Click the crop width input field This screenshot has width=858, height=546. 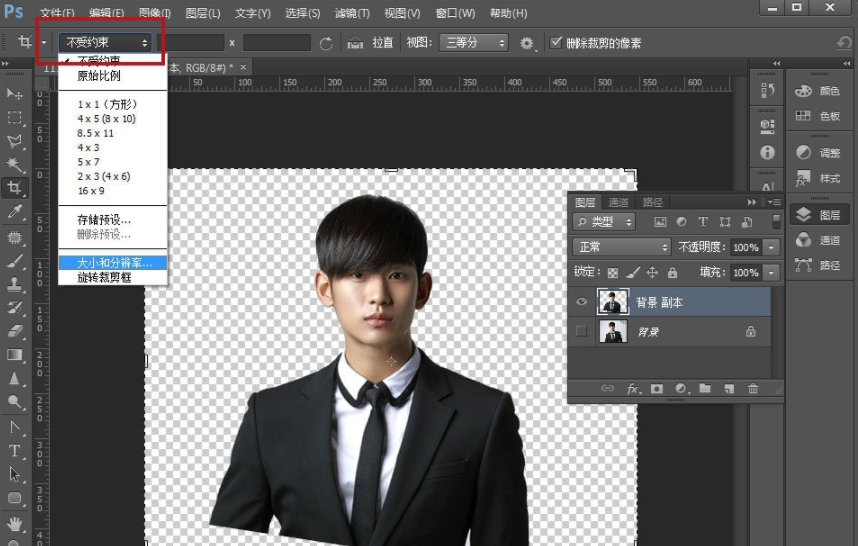(x=190, y=43)
